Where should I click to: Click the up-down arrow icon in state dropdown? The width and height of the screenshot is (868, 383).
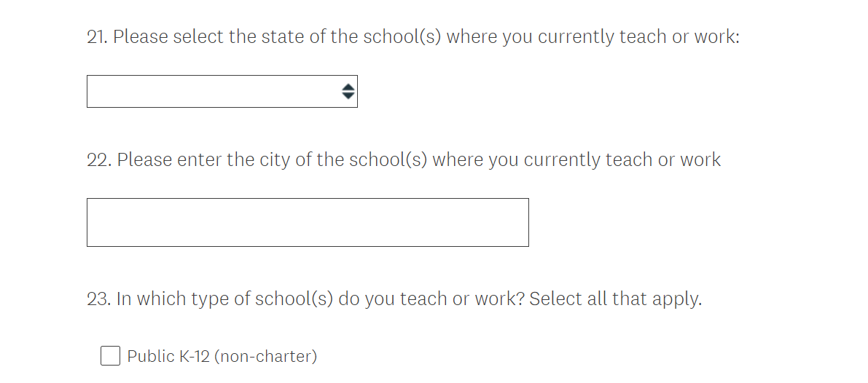[348, 91]
